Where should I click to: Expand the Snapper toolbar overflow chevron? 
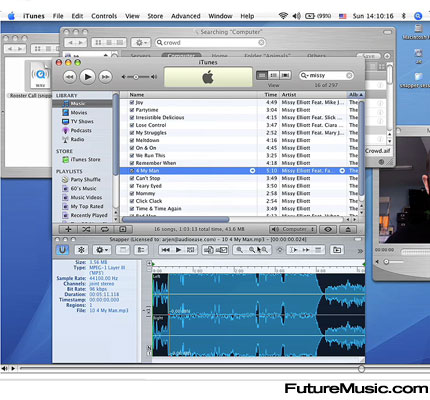point(360,251)
